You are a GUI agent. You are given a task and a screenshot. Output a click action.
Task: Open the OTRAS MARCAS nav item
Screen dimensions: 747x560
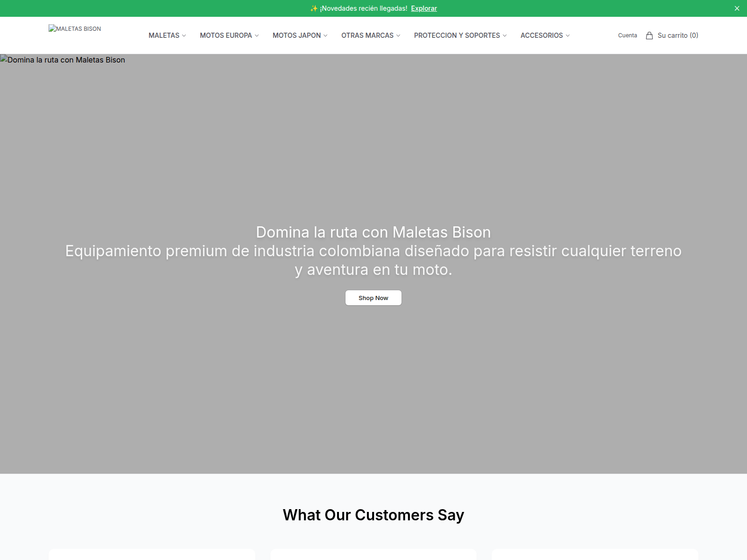pyautogui.click(x=367, y=35)
